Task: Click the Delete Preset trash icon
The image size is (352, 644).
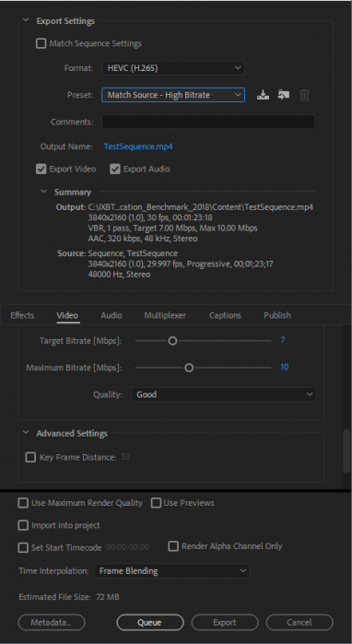Action: (x=304, y=95)
